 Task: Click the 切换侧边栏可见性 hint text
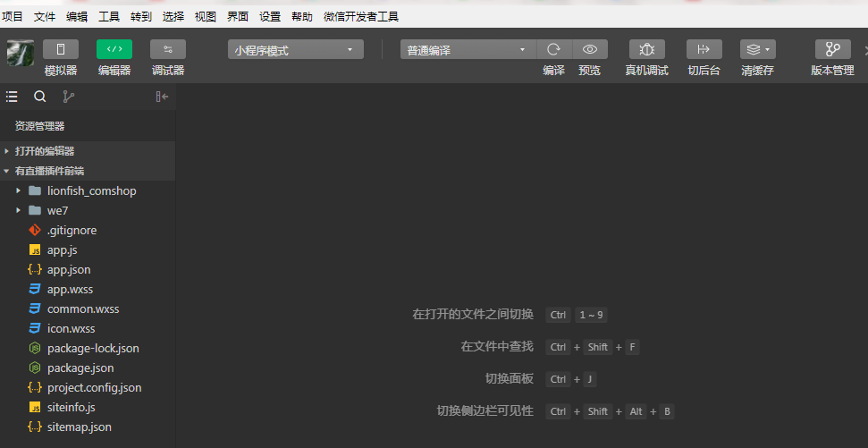[485, 411]
